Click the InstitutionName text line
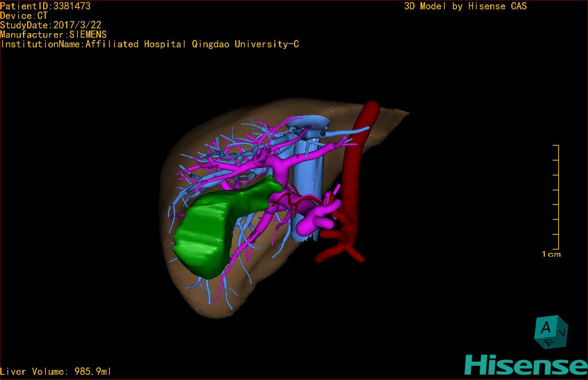This screenshot has height=380, width=588. [150, 44]
